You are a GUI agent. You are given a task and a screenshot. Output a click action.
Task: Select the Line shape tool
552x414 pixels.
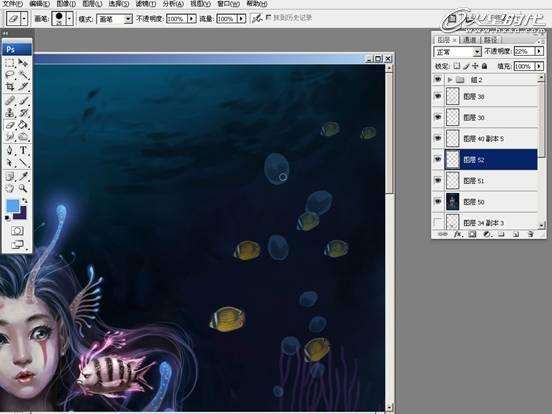(23, 162)
